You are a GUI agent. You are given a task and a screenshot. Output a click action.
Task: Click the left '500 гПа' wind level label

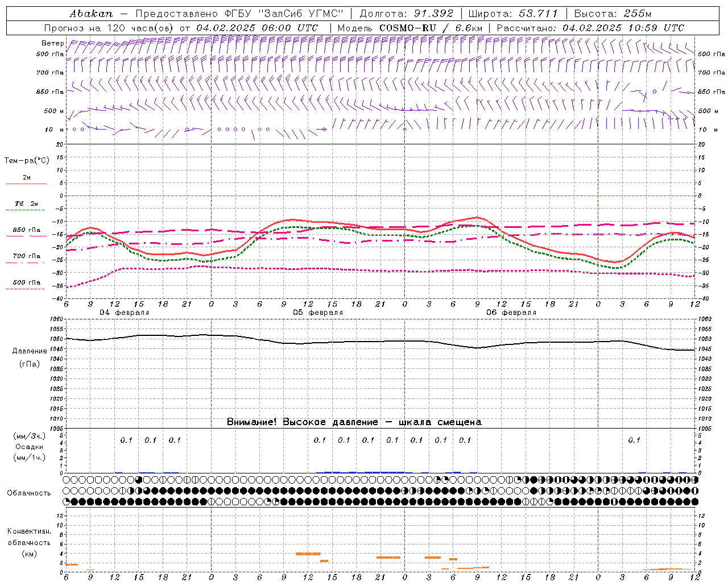(50, 54)
